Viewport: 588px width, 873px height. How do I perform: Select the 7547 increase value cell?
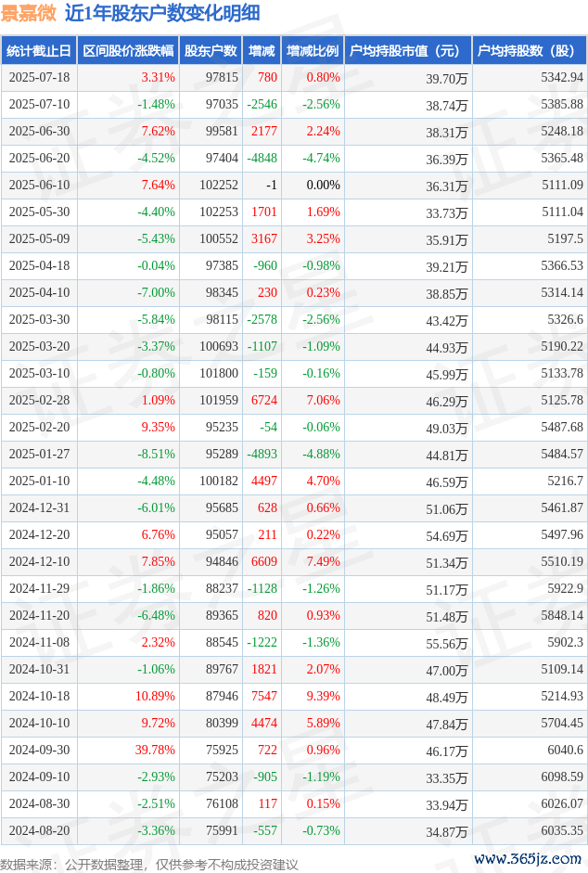pos(264,696)
